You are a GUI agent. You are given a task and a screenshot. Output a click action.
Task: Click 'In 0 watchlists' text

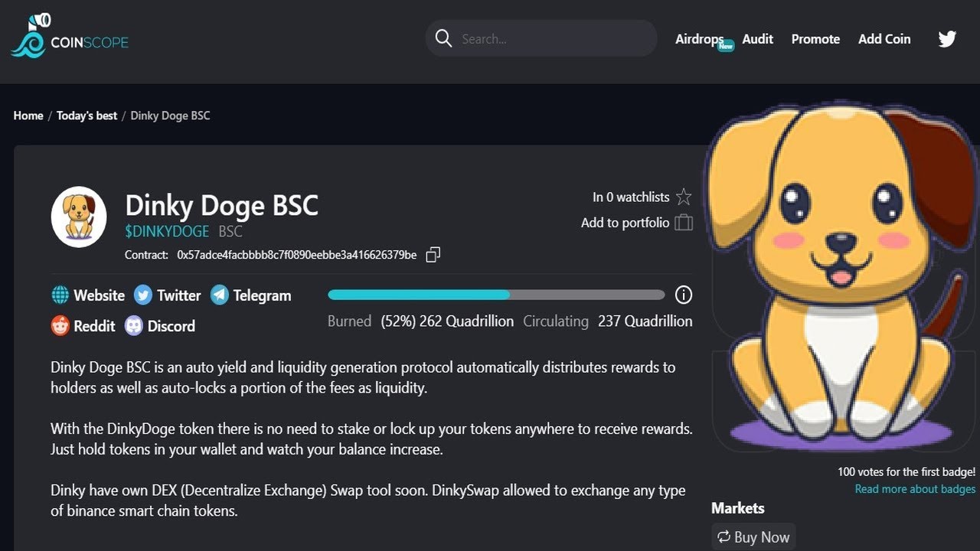point(631,197)
